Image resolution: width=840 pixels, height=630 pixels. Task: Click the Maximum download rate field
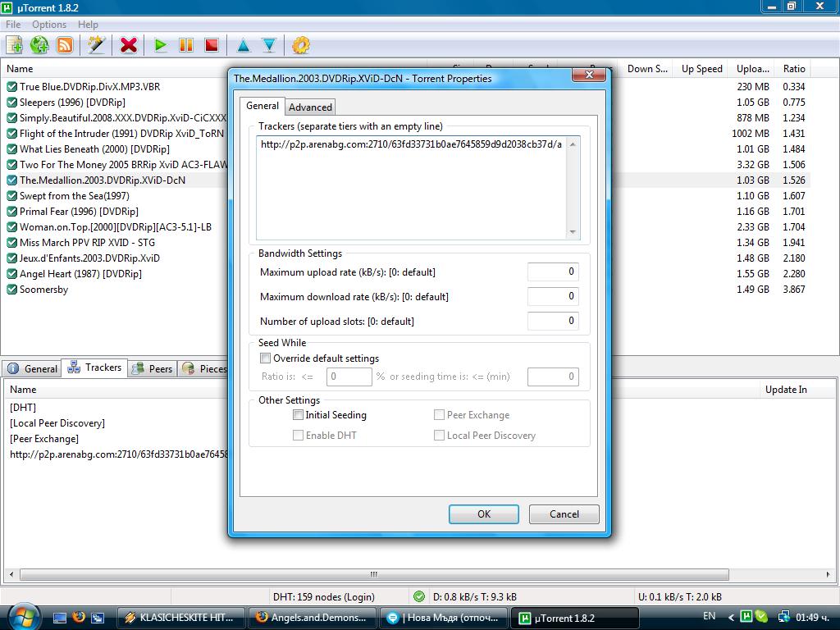(553, 296)
